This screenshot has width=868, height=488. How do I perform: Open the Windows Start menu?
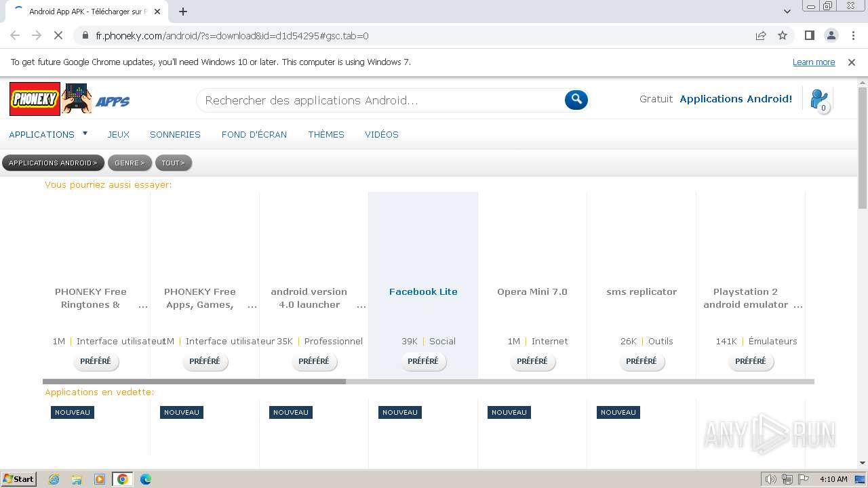pyautogui.click(x=18, y=479)
